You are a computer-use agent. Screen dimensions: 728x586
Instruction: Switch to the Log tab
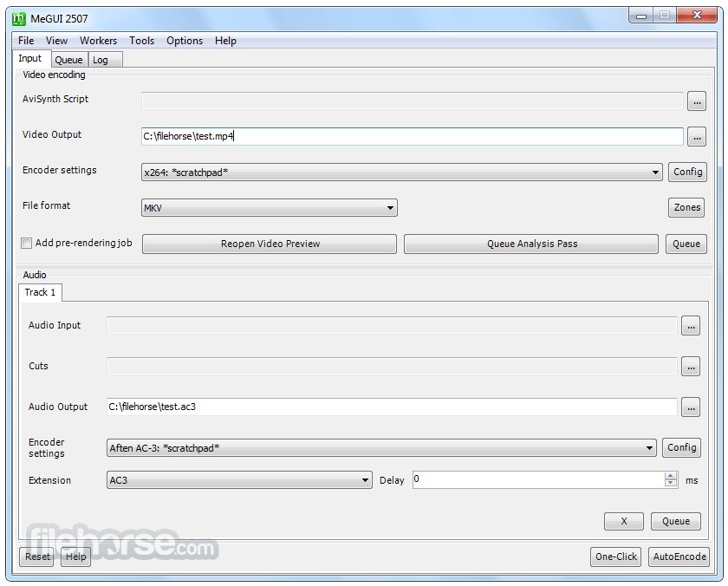click(106, 60)
